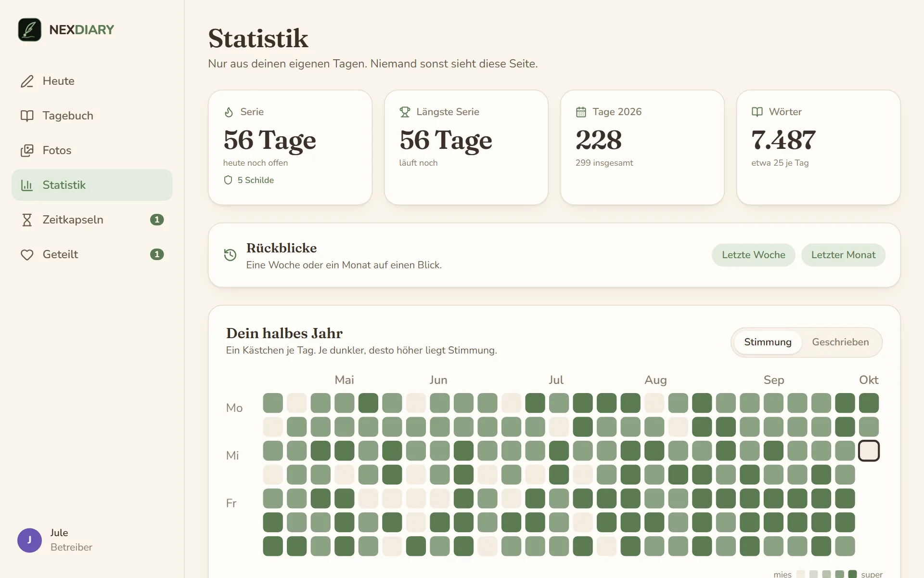This screenshot has width=924, height=578.
Task: Switch heatmap to Stimmung view
Action: point(768,342)
